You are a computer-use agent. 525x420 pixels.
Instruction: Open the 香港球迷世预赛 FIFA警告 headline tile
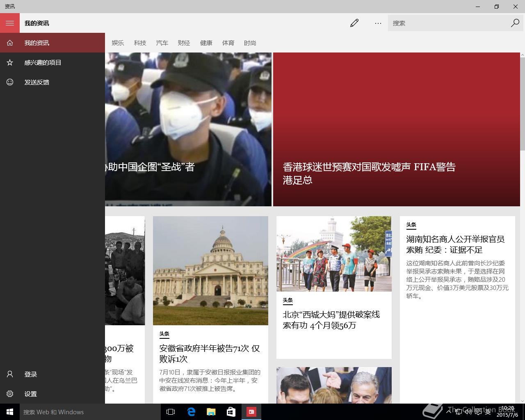(x=396, y=129)
